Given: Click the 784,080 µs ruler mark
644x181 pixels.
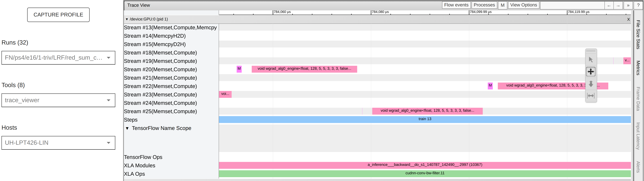Looking at the screenshot, I should (x=380, y=12).
